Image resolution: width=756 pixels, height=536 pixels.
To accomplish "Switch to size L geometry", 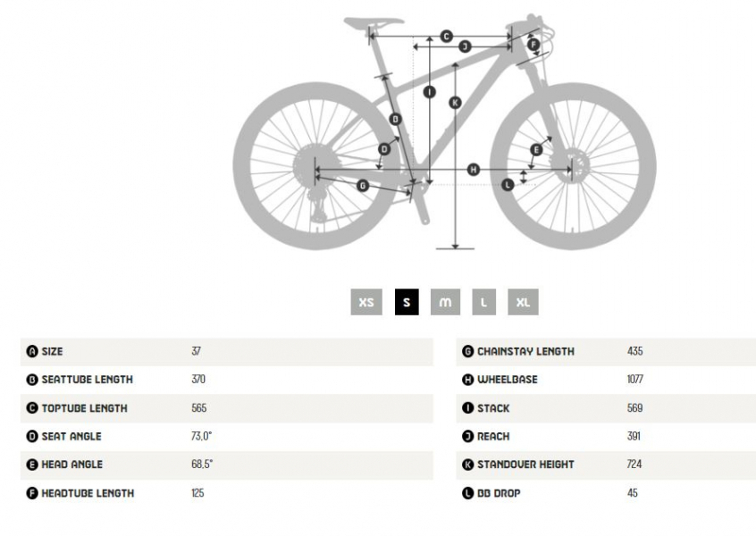I will pos(483,302).
